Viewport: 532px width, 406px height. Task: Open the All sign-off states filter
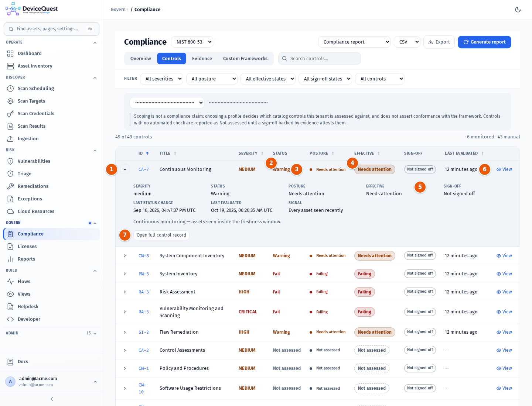[x=325, y=79]
